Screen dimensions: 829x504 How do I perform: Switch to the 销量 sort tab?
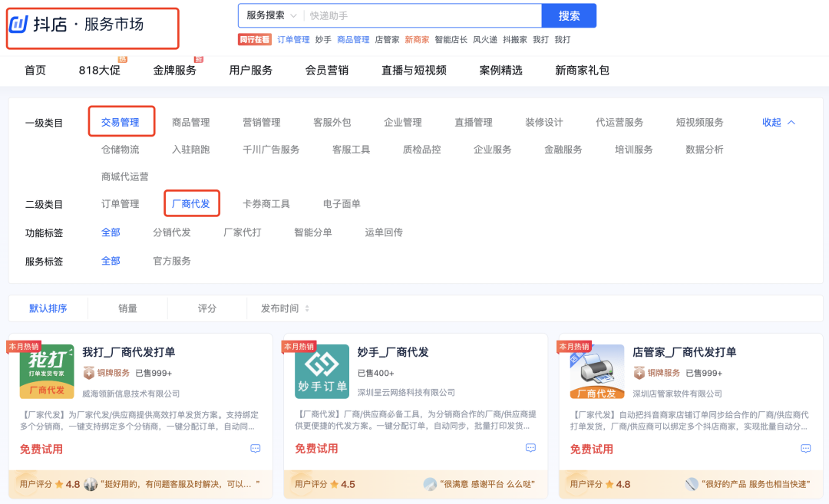[129, 308]
